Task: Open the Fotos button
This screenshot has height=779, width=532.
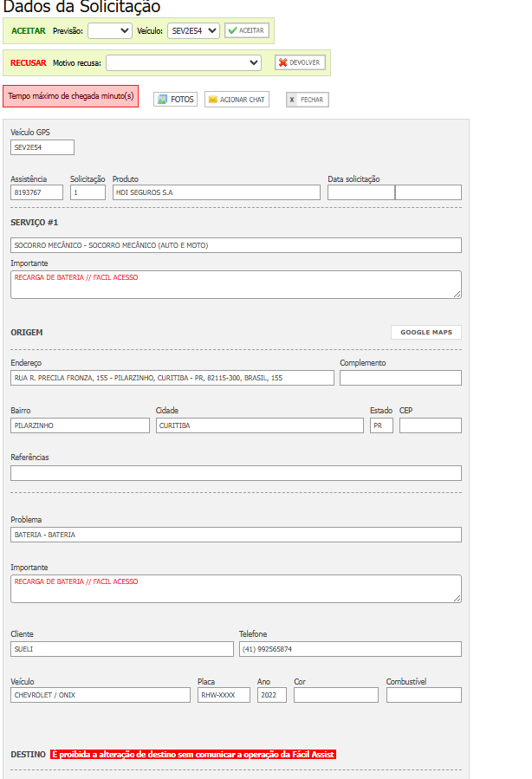Action: coord(175,100)
